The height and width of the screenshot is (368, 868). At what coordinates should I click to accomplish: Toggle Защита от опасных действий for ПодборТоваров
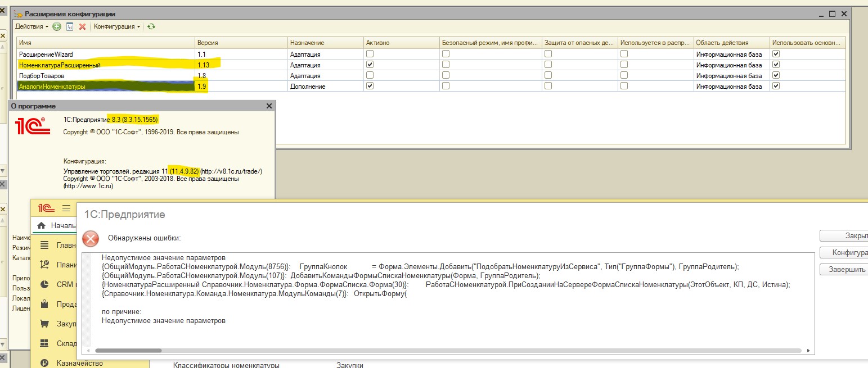click(548, 75)
